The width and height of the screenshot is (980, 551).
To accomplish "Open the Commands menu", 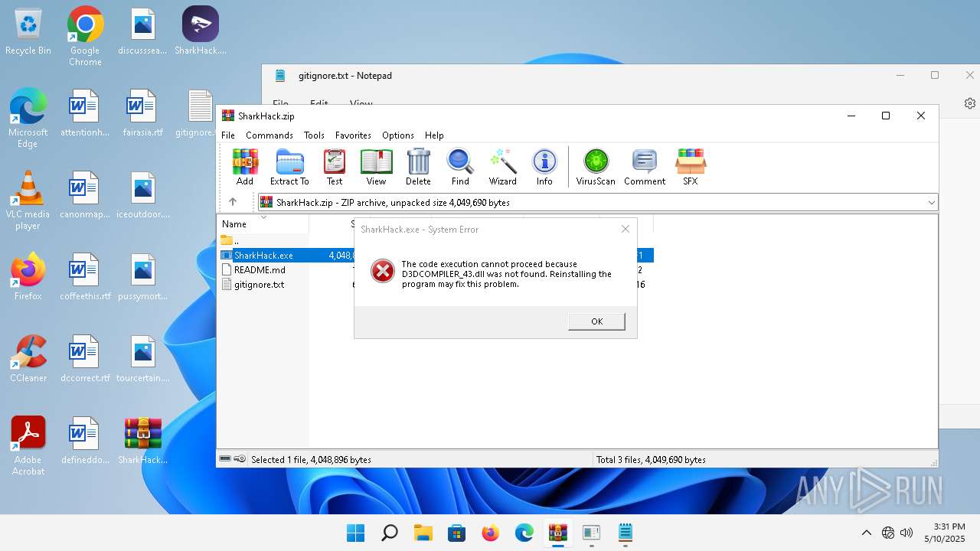I will (269, 135).
